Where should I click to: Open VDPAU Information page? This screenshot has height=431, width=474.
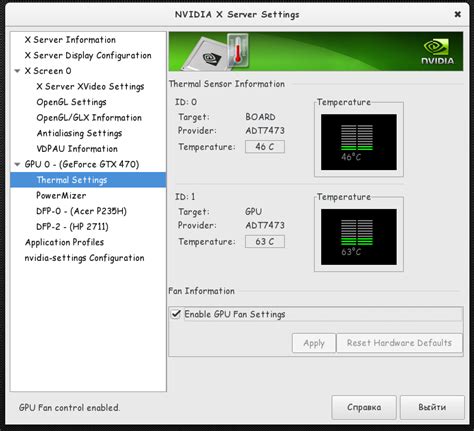pos(77,149)
